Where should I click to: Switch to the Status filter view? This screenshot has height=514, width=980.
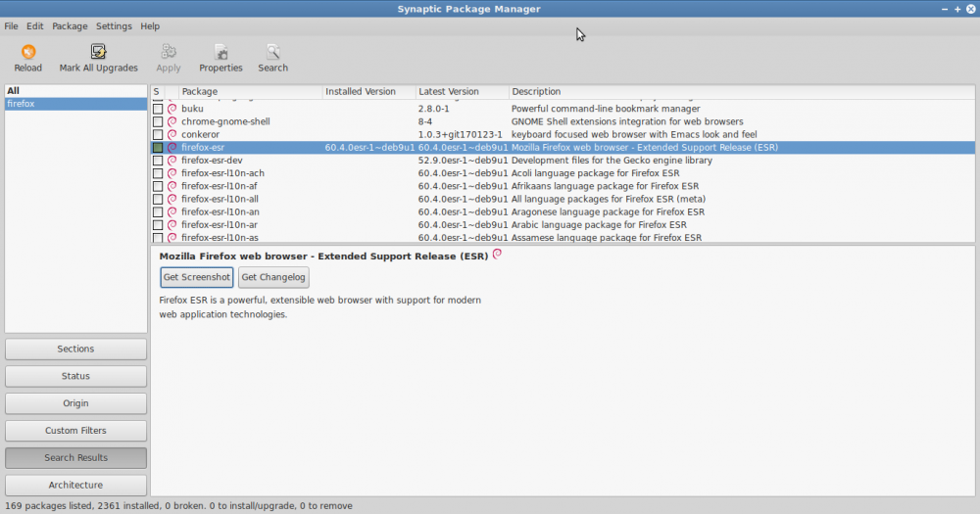coord(75,376)
